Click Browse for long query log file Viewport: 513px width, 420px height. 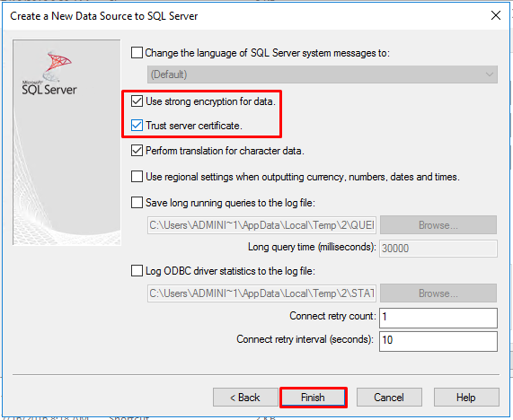438,225
